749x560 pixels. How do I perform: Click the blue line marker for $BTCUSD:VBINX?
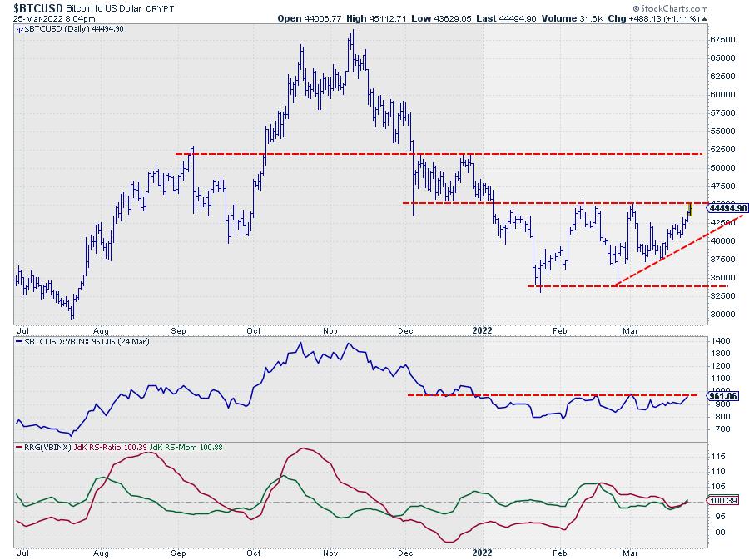(20, 342)
